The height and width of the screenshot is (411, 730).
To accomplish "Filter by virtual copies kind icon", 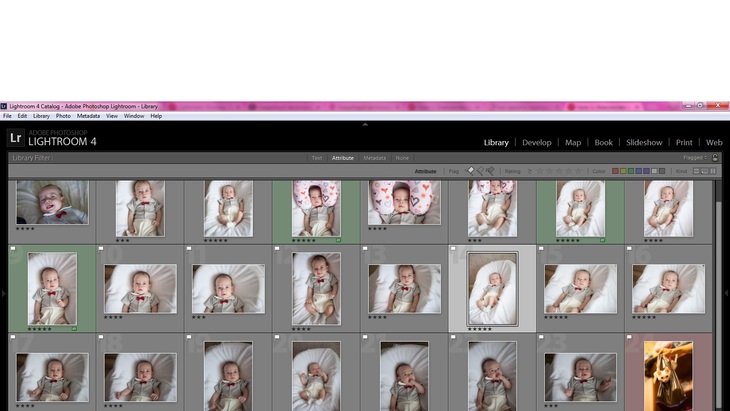I will click(704, 171).
